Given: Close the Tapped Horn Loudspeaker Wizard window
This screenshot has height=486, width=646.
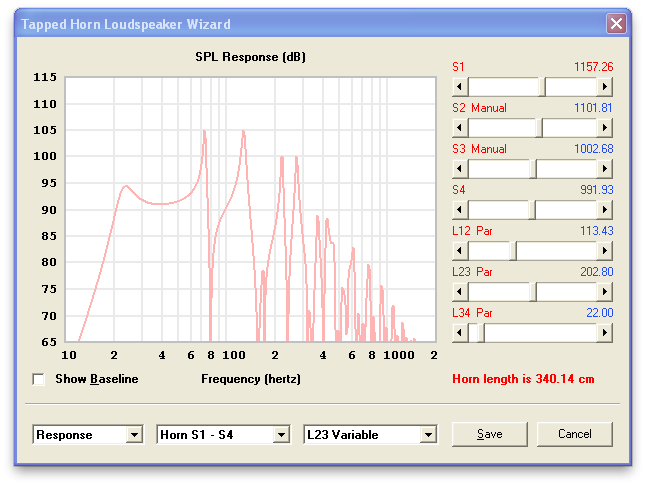Looking at the screenshot, I should (616, 23).
